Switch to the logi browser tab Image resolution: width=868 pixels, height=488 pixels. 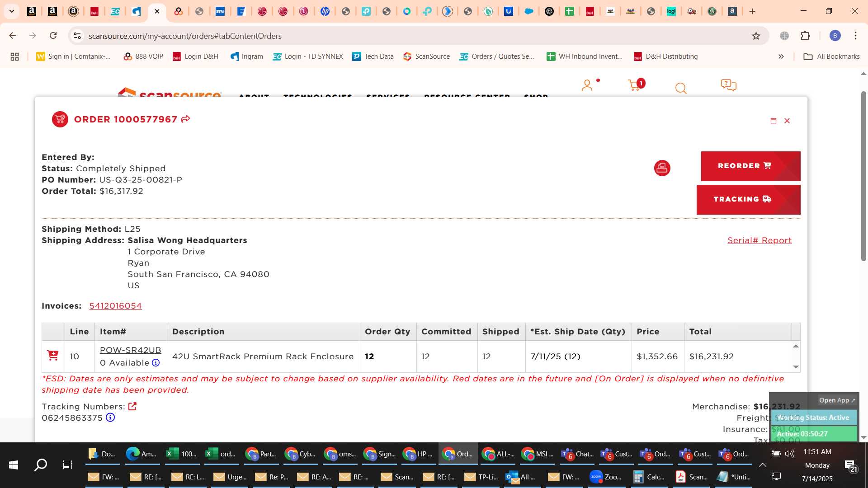[671, 11]
